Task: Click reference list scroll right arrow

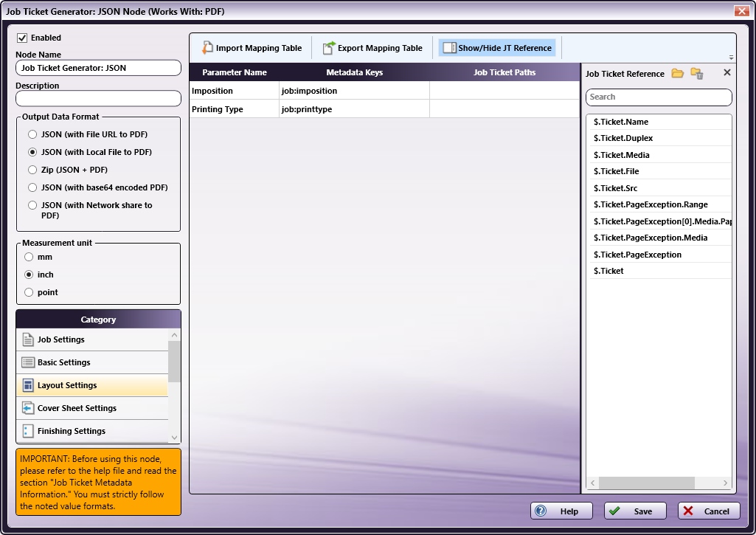Action: pyautogui.click(x=726, y=483)
